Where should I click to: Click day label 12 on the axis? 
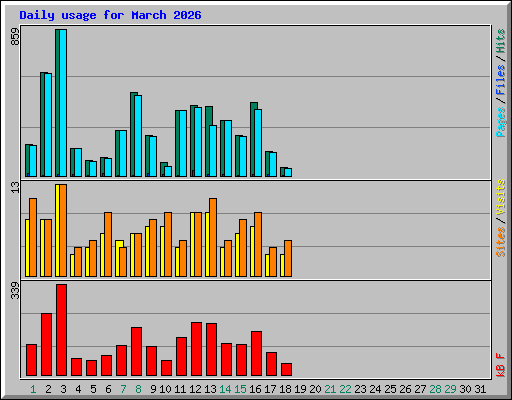point(195,389)
